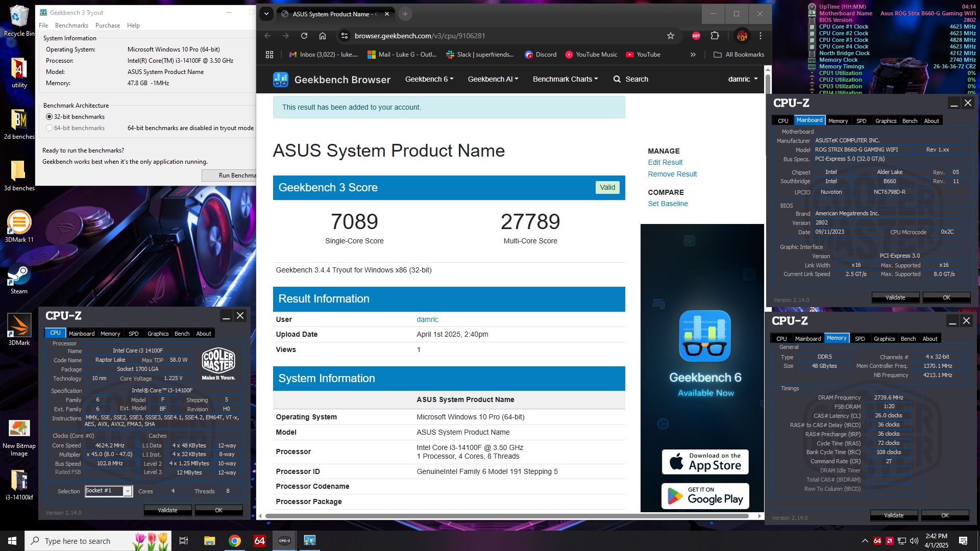
Task: Open Task View taskbar button
Action: [184, 541]
